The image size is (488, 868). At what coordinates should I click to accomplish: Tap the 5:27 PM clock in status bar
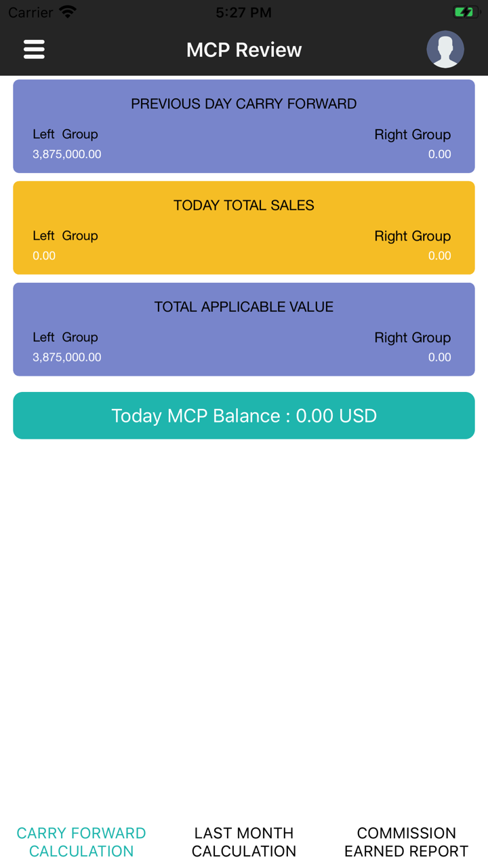tap(244, 12)
